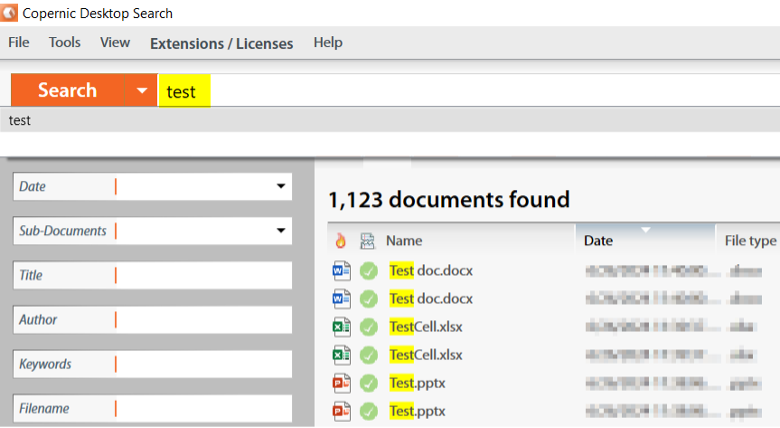This screenshot has width=780, height=428.
Task: Click the green check beside the second Test.pptx
Action: tap(369, 411)
